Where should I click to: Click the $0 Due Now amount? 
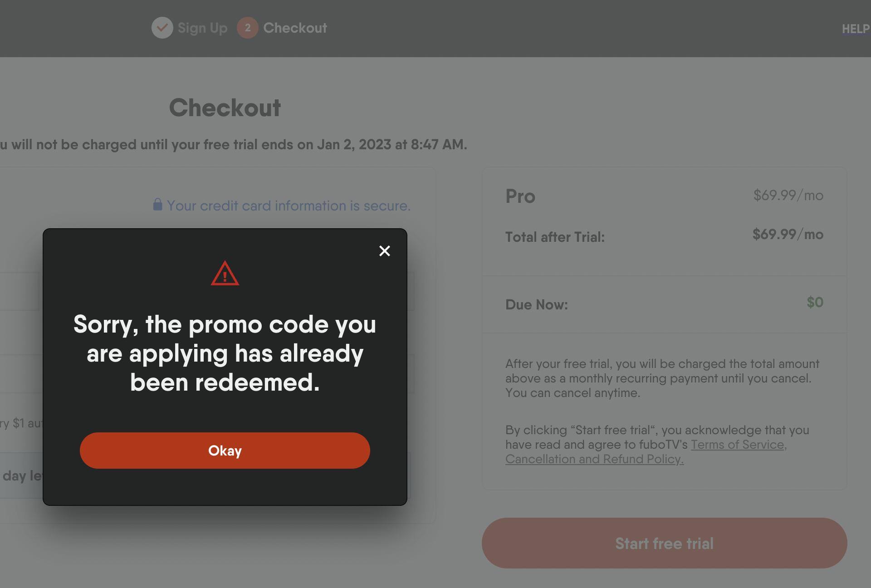click(x=815, y=302)
